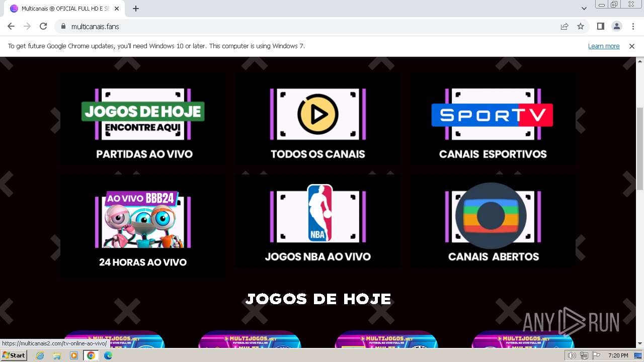644x362 pixels.
Task: Open the Jogos NBA Ao Vivo card
Action: [318, 221]
